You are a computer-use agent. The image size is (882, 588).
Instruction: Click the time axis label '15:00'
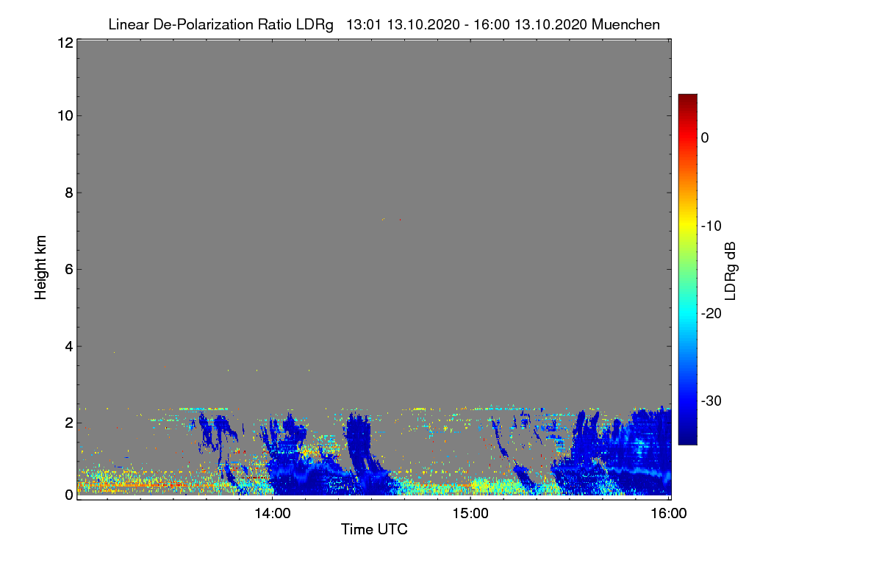(470, 514)
